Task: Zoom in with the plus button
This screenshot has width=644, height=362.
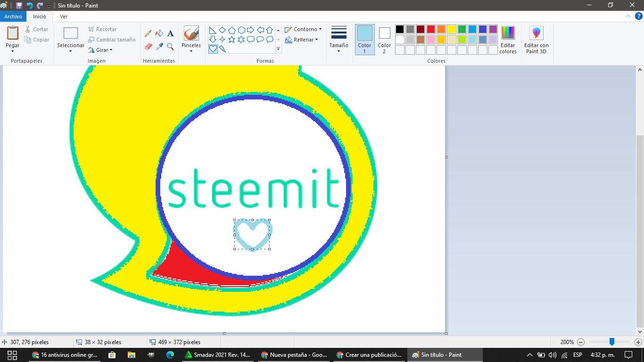Action: click(x=638, y=342)
